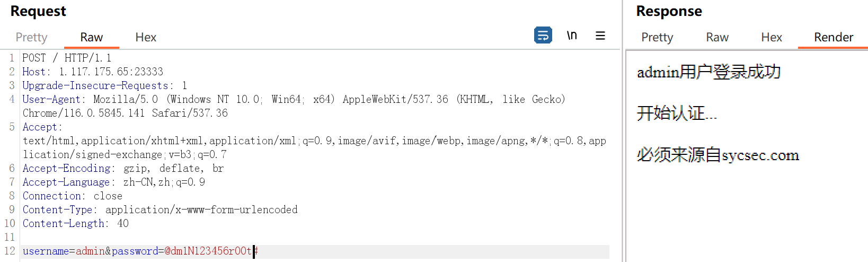Image resolution: width=868 pixels, height=262 pixels.
Task: Click the Content-Length header value
Action: click(123, 223)
